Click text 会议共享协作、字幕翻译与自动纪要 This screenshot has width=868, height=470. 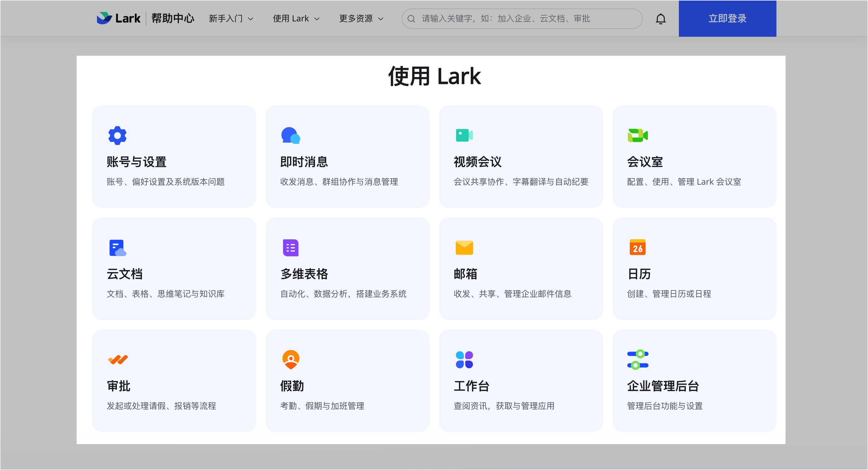coord(521,182)
